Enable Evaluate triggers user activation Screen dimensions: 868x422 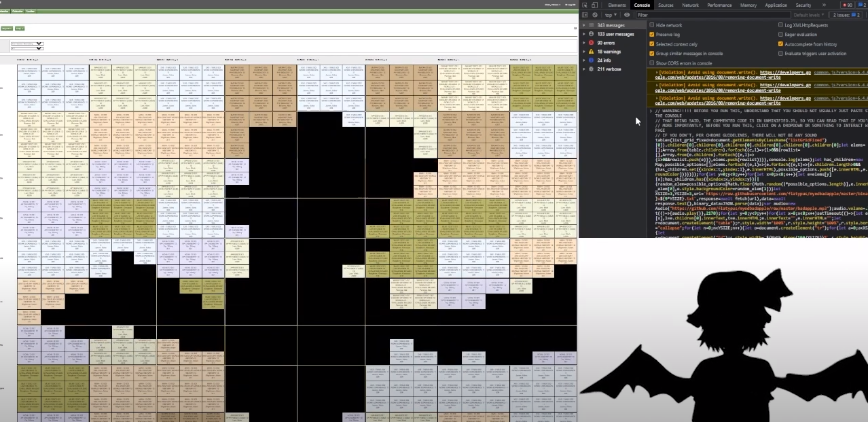(x=780, y=54)
